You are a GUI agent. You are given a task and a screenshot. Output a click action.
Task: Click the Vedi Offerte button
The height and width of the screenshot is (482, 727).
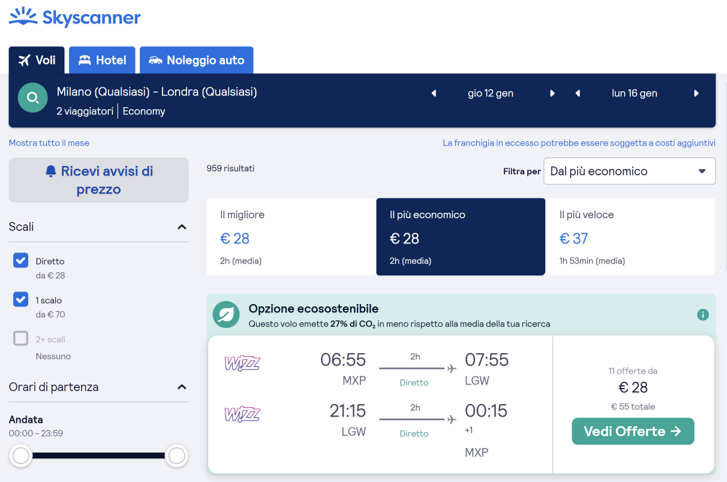point(632,431)
